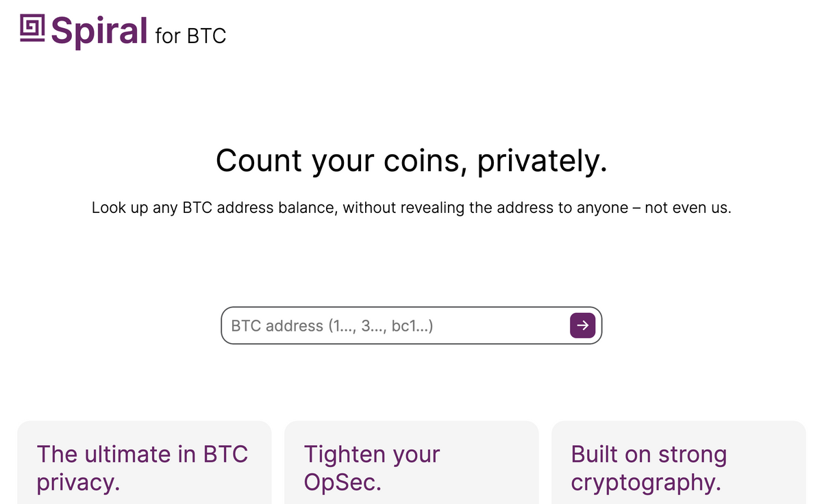This screenshot has height=504, width=822.
Task: Click the "for BTC" label
Action: point(190,36)
